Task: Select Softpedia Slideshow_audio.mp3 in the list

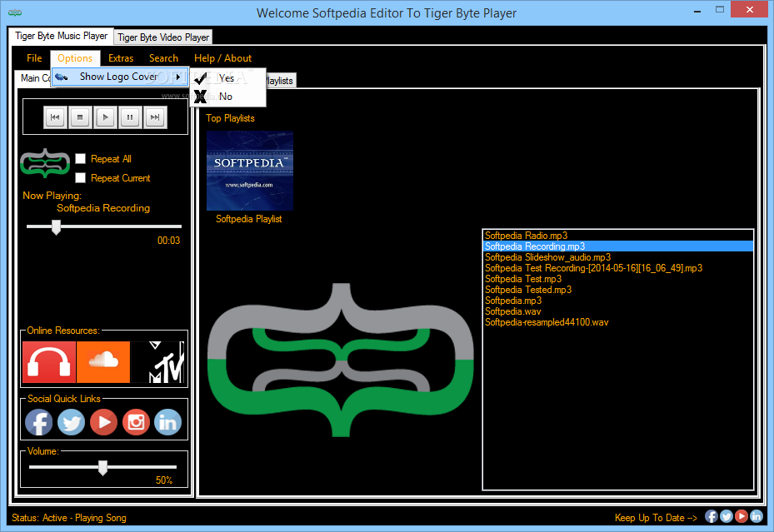Action: pos(618,257)
